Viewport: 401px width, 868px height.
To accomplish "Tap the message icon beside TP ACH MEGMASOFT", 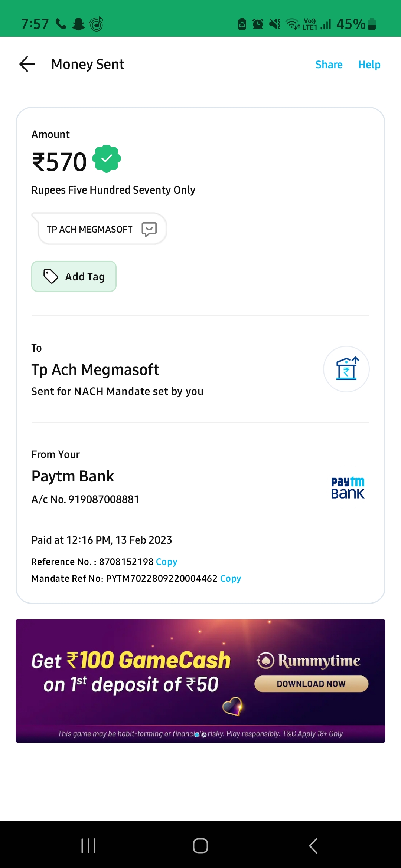I will [149, 229].
